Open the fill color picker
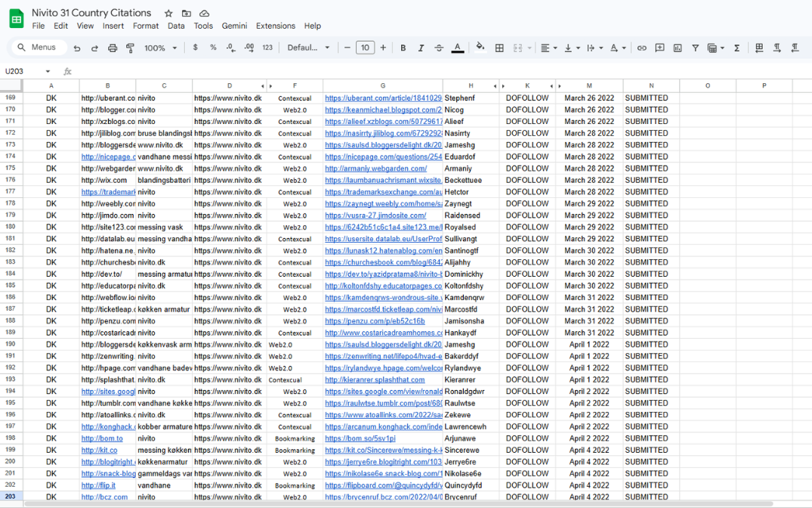Viewport: 812px width, 508px height. pyautogui.click(x=480, y=48)
